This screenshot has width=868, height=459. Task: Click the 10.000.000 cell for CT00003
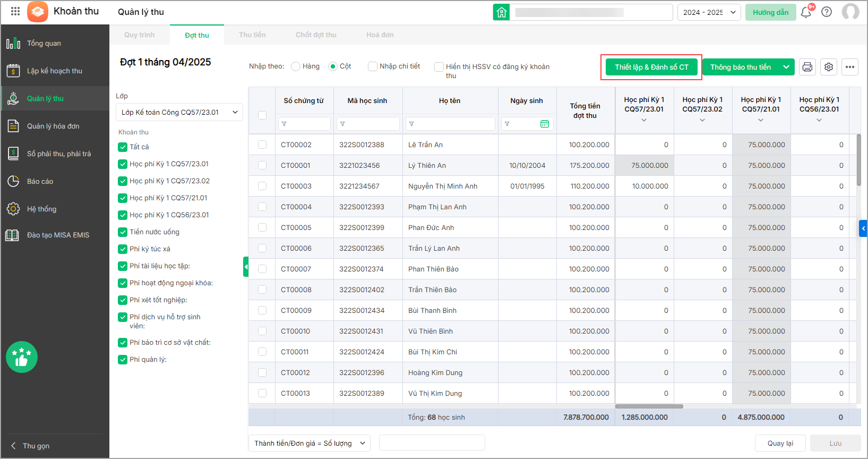point(644,186)
